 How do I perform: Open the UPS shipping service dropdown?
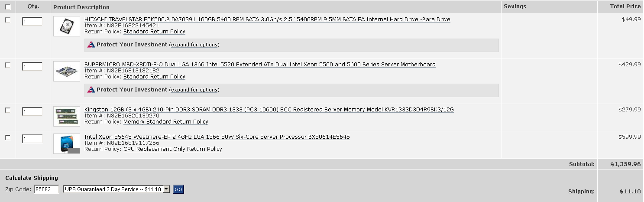click(116, 189)
